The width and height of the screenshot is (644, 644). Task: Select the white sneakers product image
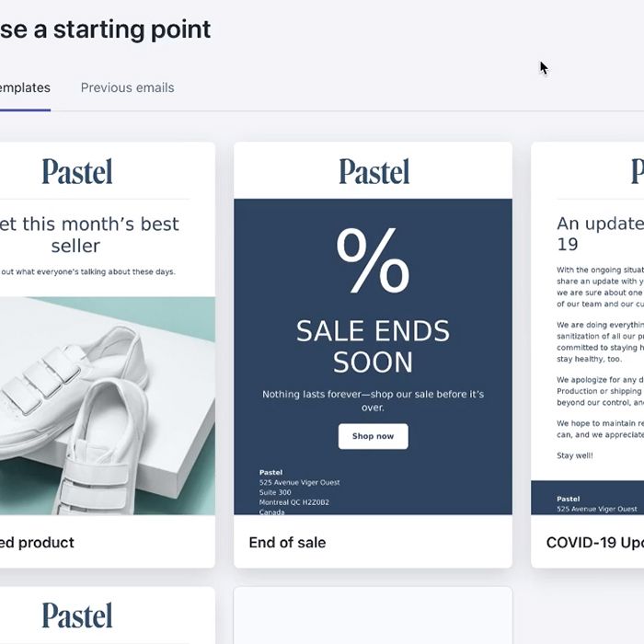click(x=92, y=405)
